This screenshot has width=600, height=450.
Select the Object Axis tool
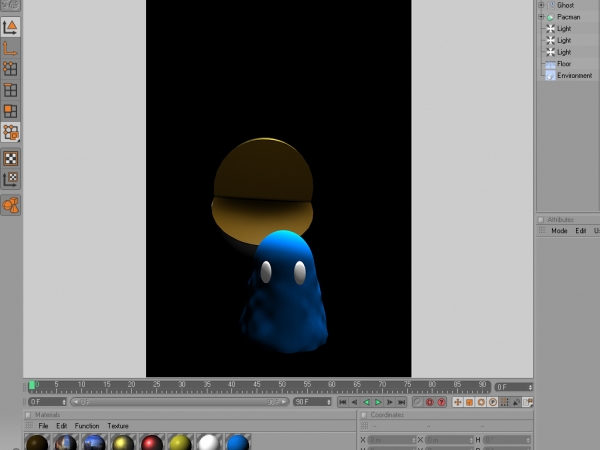tap(10, 48)
